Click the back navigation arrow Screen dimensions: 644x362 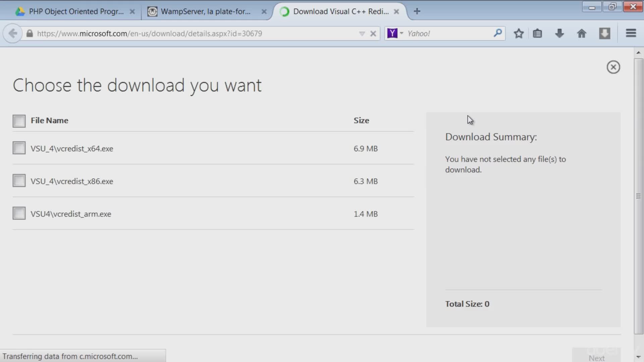pos(13,34)
